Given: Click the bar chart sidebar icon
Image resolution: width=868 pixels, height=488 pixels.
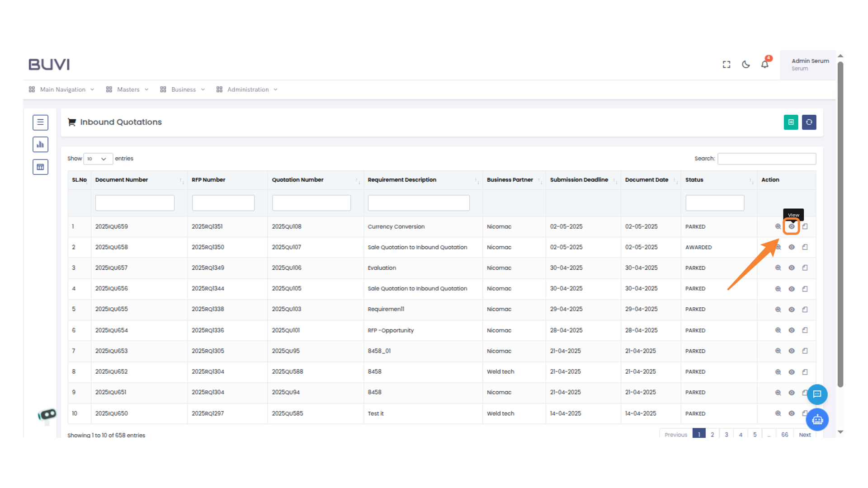Looking at the screenshot, I should (x=40, y=145).
